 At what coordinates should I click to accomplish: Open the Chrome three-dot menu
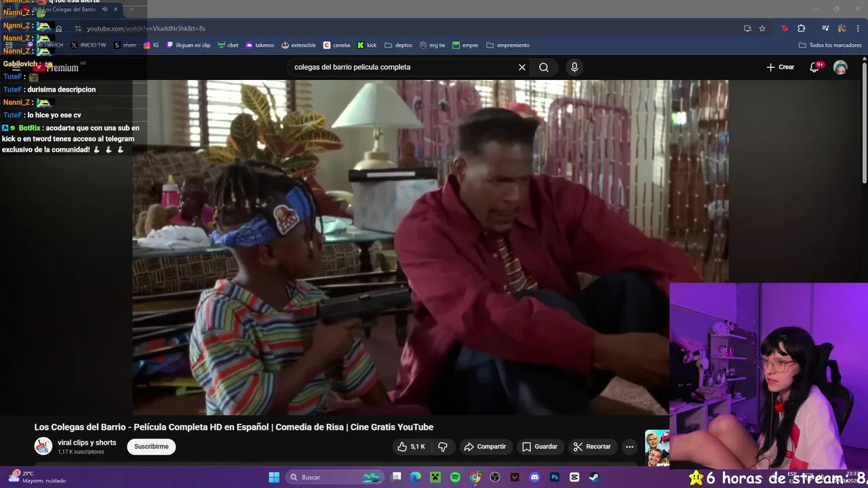tap(858, 28)
